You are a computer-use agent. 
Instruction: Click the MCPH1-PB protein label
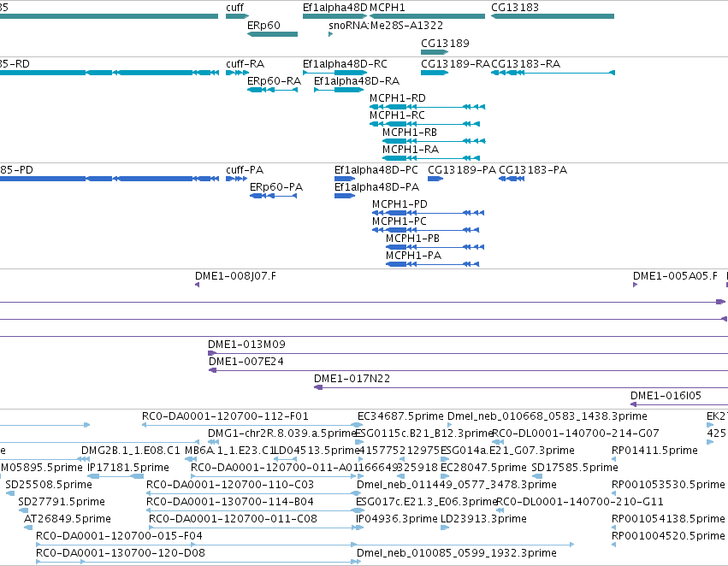(412, 239)
